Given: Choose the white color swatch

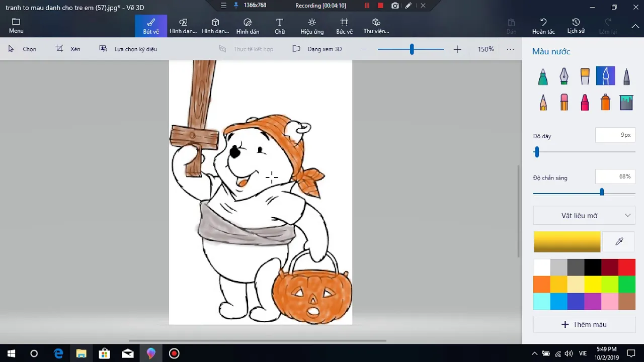Looking at the screenshot, I should tap(542, 267).
